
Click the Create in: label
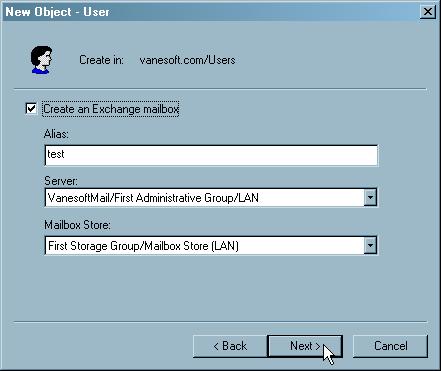pos(101,60)
